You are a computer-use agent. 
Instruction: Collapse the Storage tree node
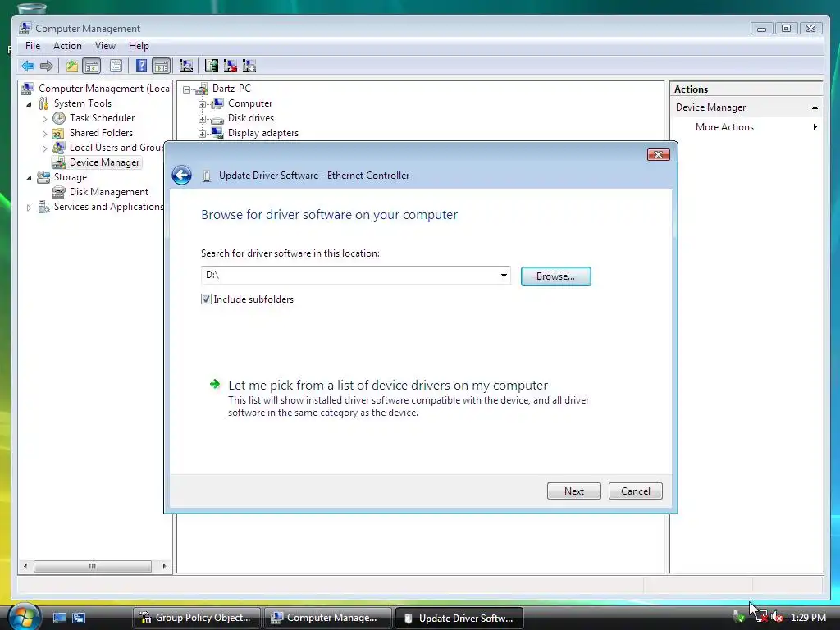(x=29, y=178)
